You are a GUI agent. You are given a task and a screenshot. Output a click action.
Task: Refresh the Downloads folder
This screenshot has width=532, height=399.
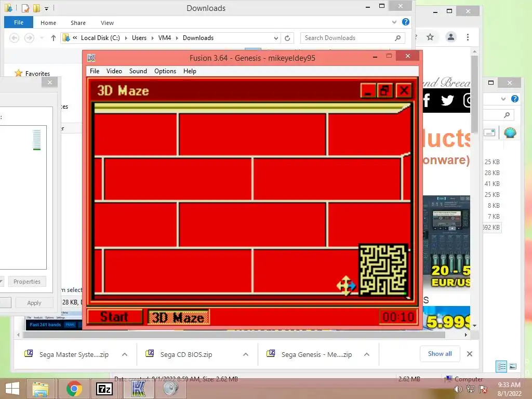coord(287,38)
